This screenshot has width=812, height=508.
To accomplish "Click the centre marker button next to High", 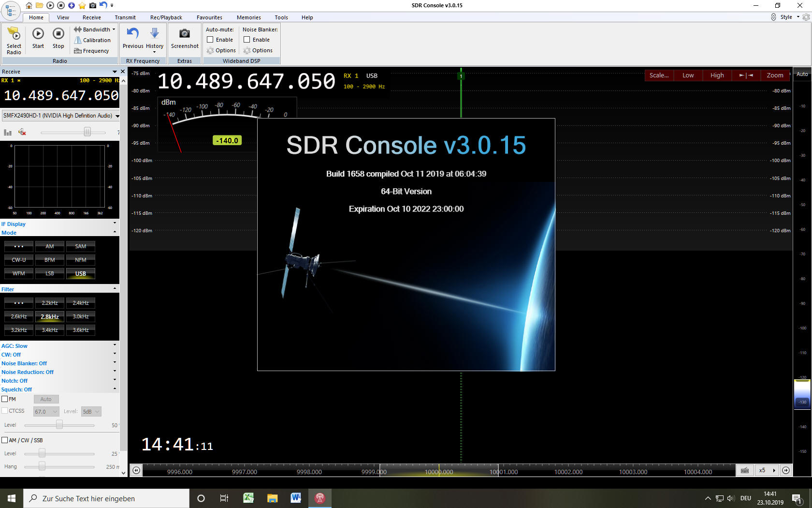I will point(746,75).
